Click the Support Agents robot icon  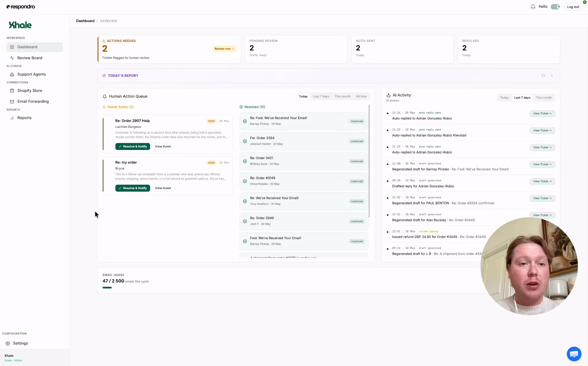pyautogui.click(x=12, y=74)
